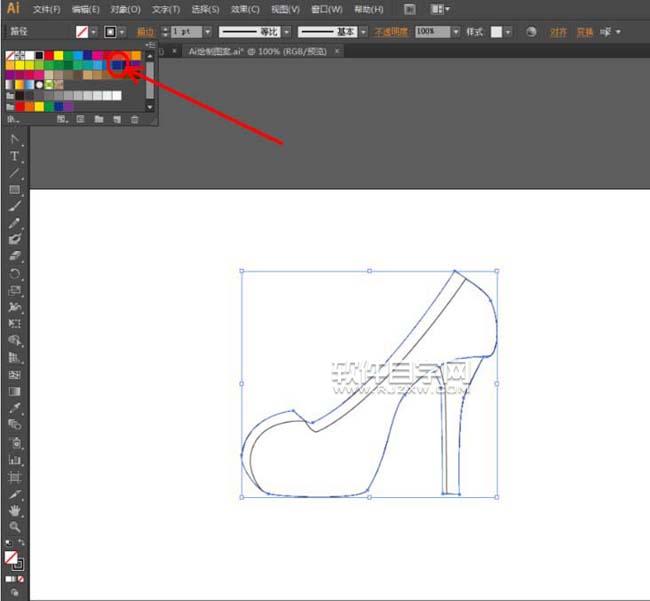This screenshot has height=601, width=650.
Task: Select the Zoom magnifier tool
Action: [15, 526]
